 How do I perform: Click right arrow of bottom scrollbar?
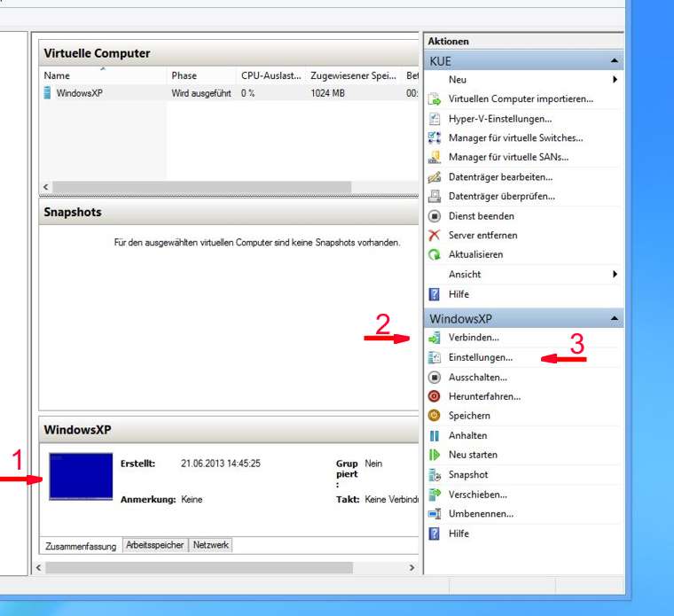click(x=411, y=567)
